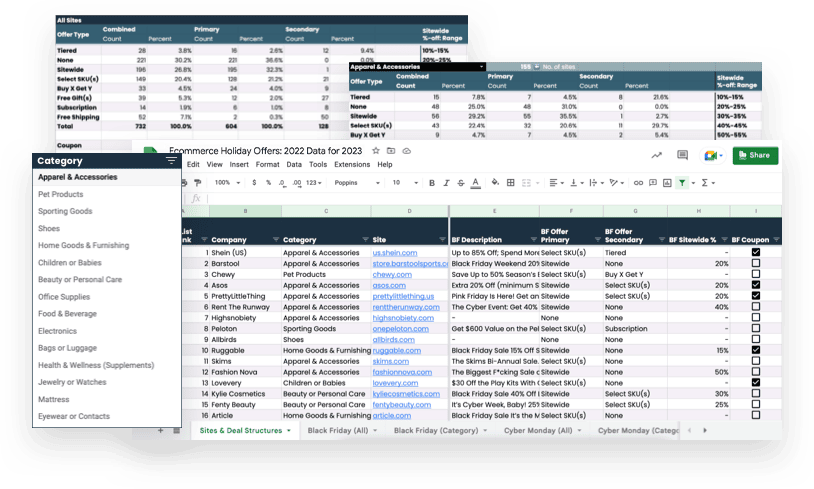Check the BF Coupon box for Barstool
Image resolution: width=814 pixels, height=489 pixels.
756,263
